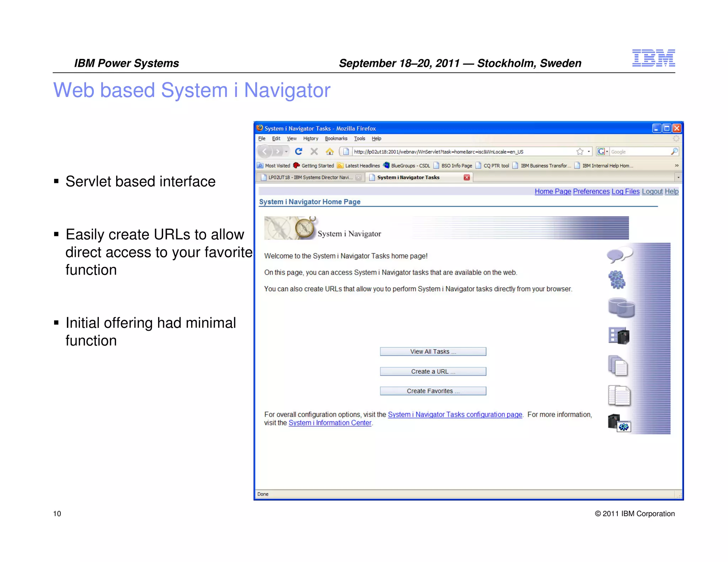Open the BSO Info Page bookmark

pyautogui.click(x=453, y=166)
